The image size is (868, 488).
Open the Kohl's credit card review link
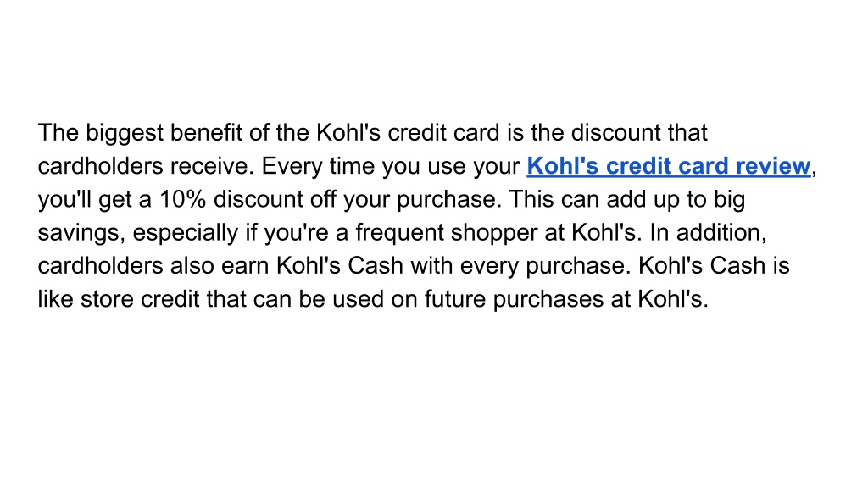[669, 166]
